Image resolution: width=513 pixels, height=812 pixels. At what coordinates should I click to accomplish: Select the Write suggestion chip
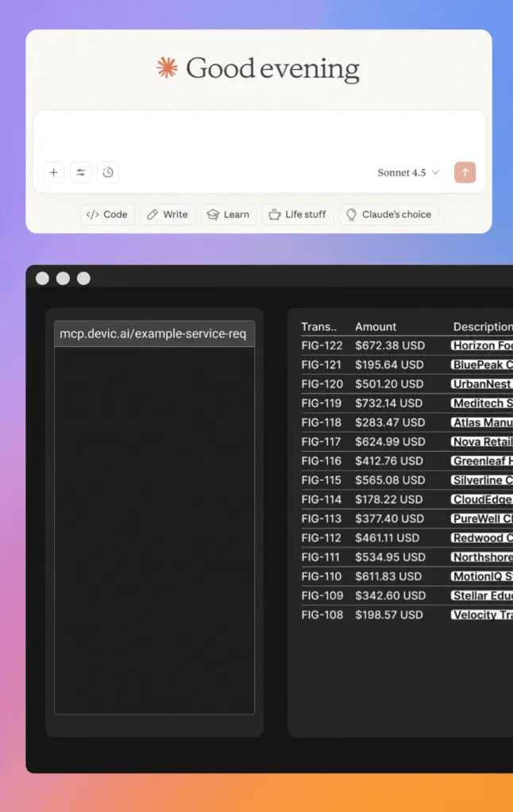click(x=168, y=214)
